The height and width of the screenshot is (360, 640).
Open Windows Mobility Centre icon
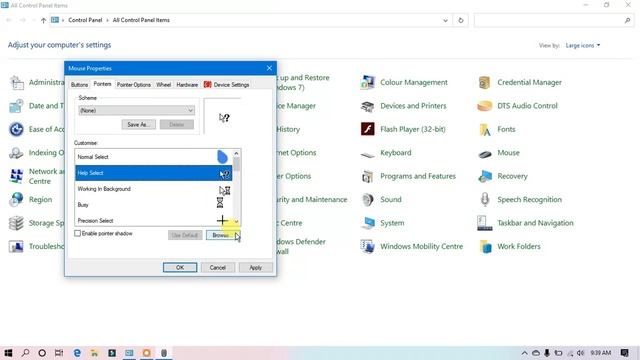(367, 247)
